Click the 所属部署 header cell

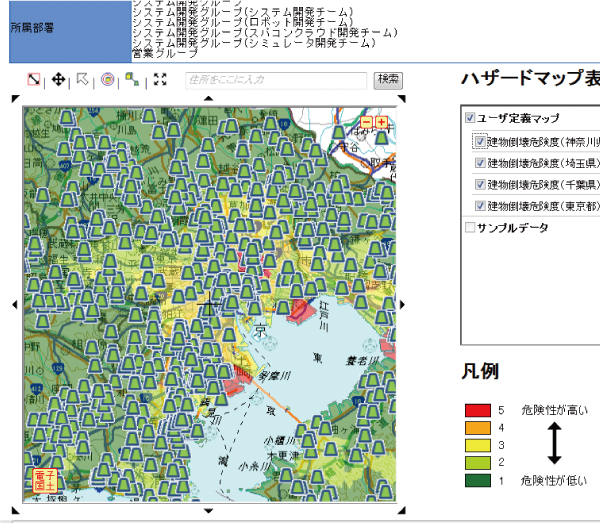(70, 31)
